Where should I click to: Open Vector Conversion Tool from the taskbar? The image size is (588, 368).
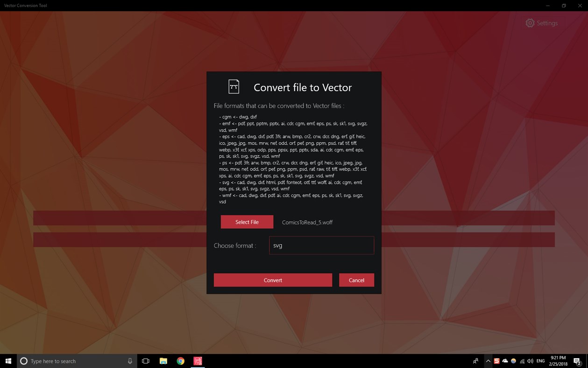coord(198,361)
